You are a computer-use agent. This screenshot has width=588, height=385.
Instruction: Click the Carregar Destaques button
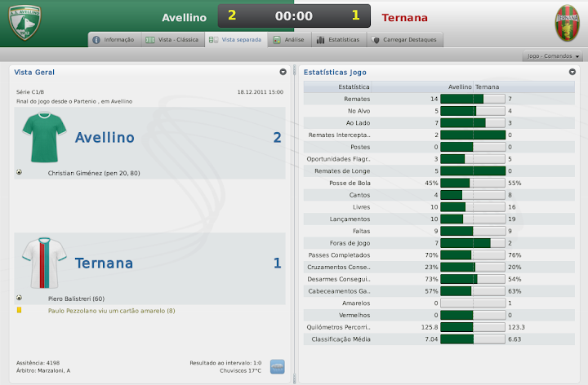404,39
